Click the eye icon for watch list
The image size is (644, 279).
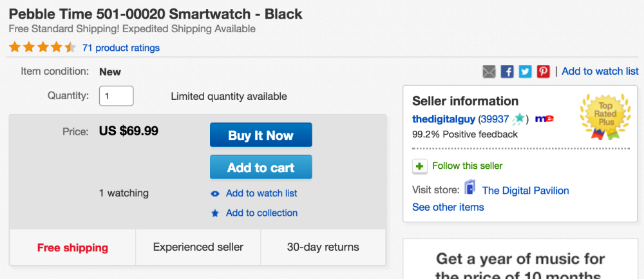215,194
